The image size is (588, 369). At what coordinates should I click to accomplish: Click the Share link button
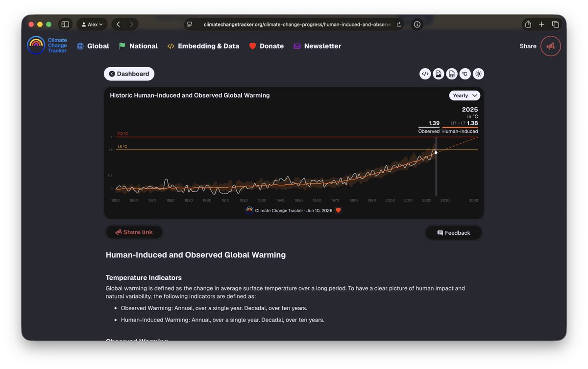[x=134, y=232]
